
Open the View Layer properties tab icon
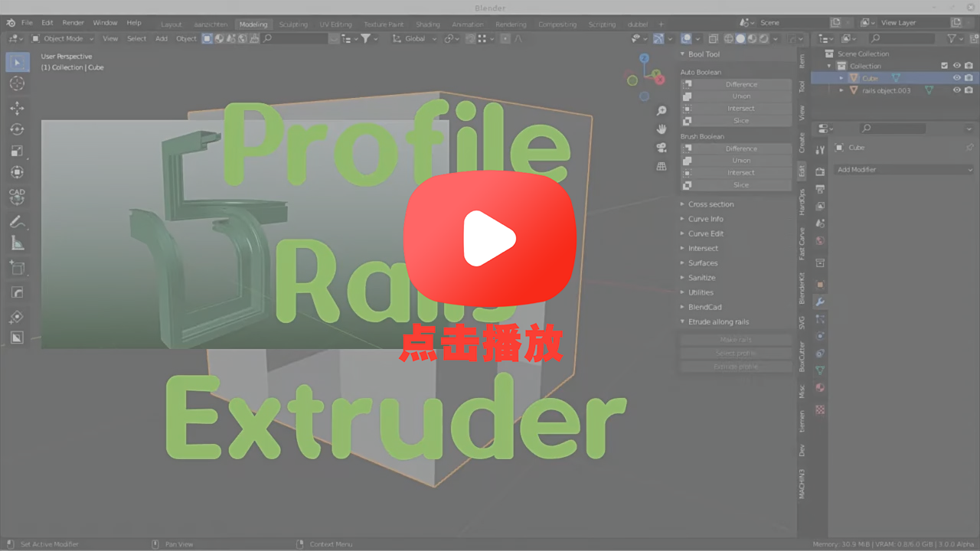coord(820,206)
